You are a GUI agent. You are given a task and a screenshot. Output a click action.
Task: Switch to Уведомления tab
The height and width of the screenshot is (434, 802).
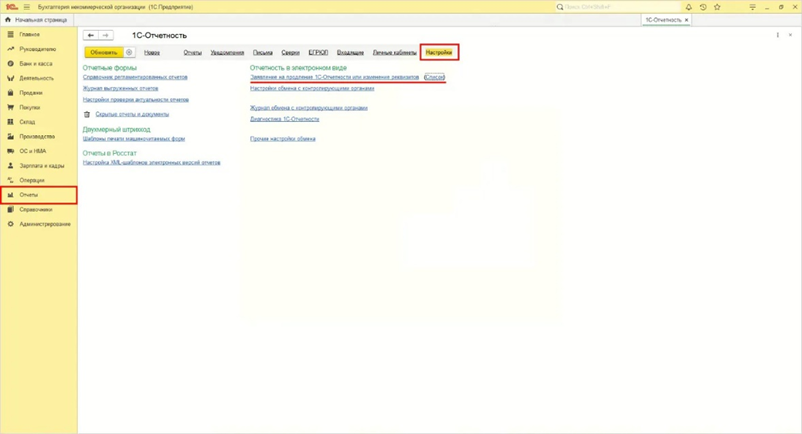coord(227,52)
